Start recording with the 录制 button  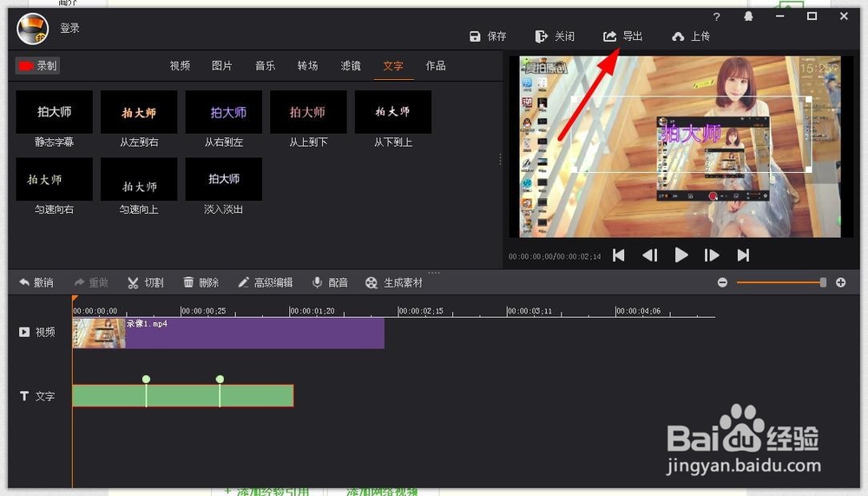37,66
